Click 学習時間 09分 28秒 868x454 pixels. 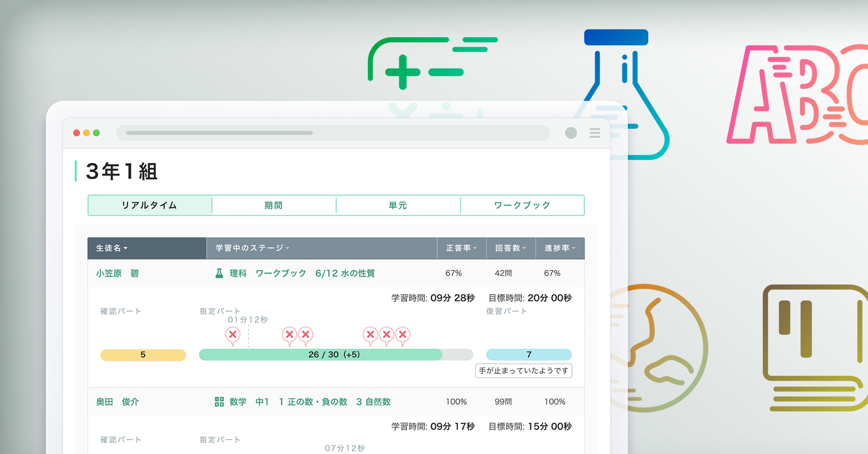tap(433, 298)
